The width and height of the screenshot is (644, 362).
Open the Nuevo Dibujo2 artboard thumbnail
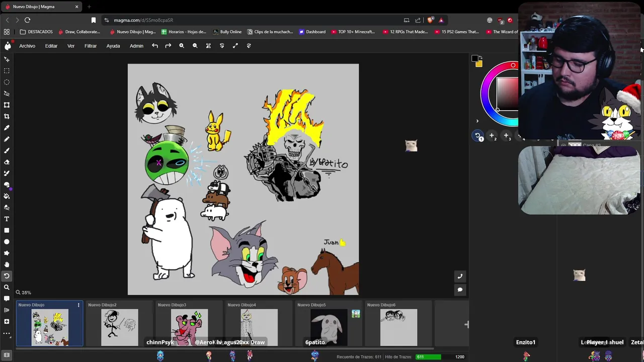[x=120, y=328]
